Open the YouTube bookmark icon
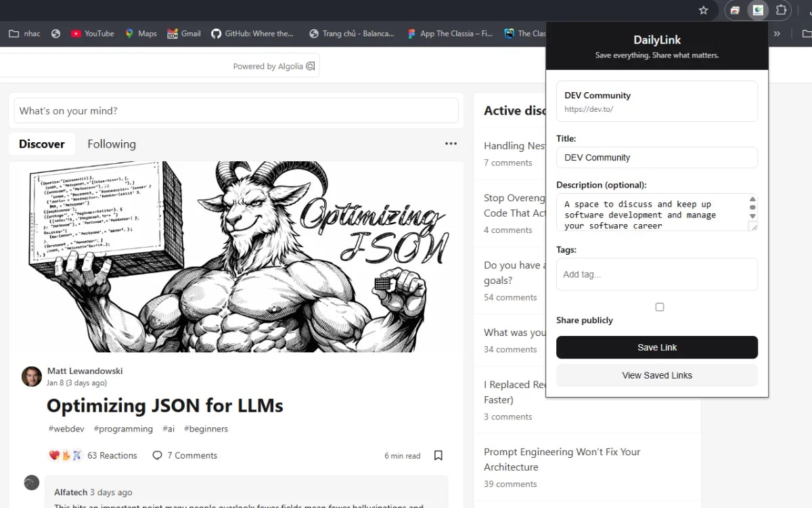 76,33
